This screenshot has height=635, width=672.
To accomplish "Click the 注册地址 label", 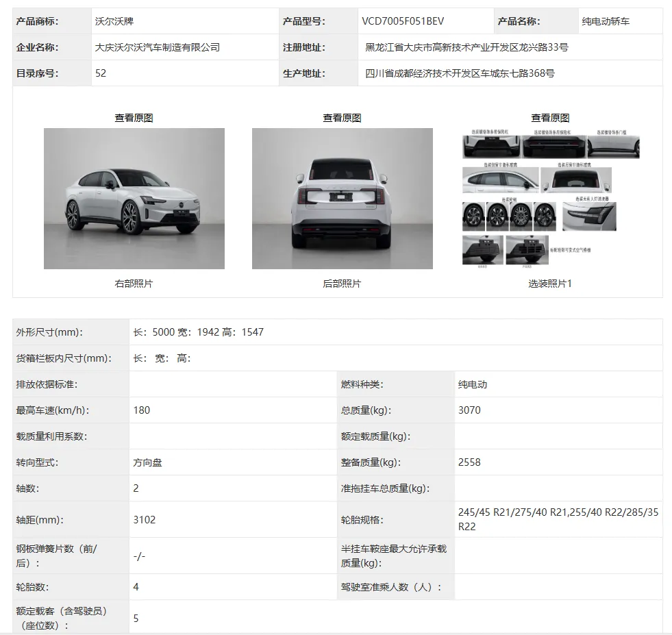I will (304, 47).
